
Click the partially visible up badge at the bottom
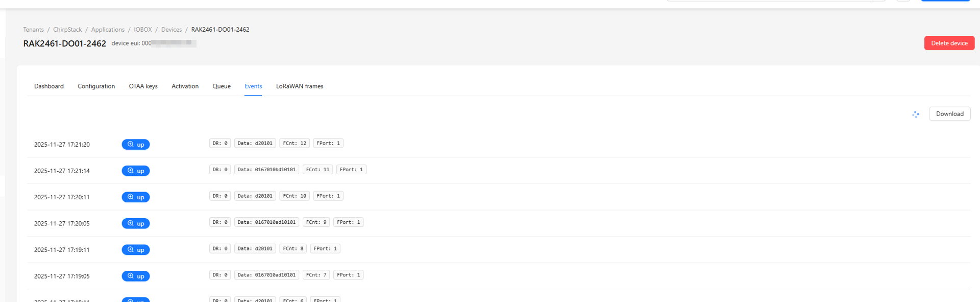pyautogui.click(x=135, y=299)
